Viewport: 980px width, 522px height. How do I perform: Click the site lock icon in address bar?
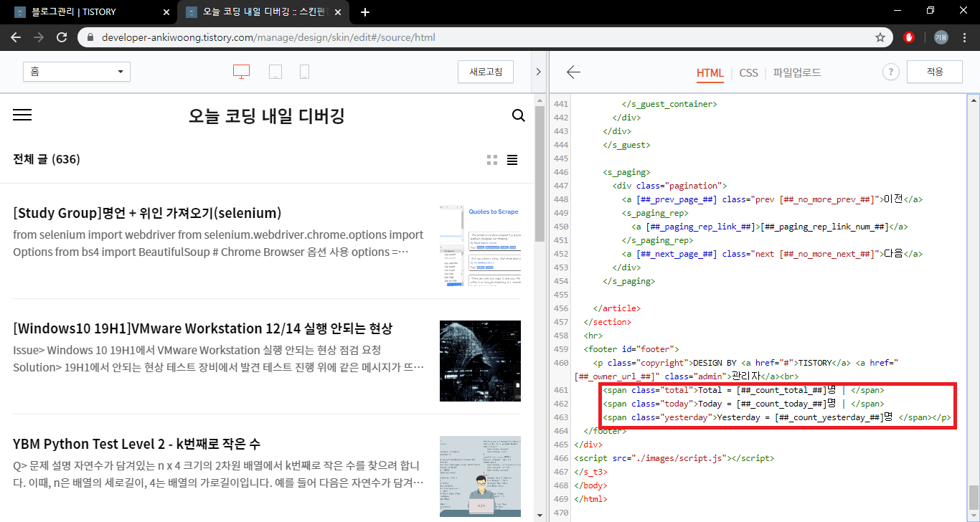pos(90,37)
